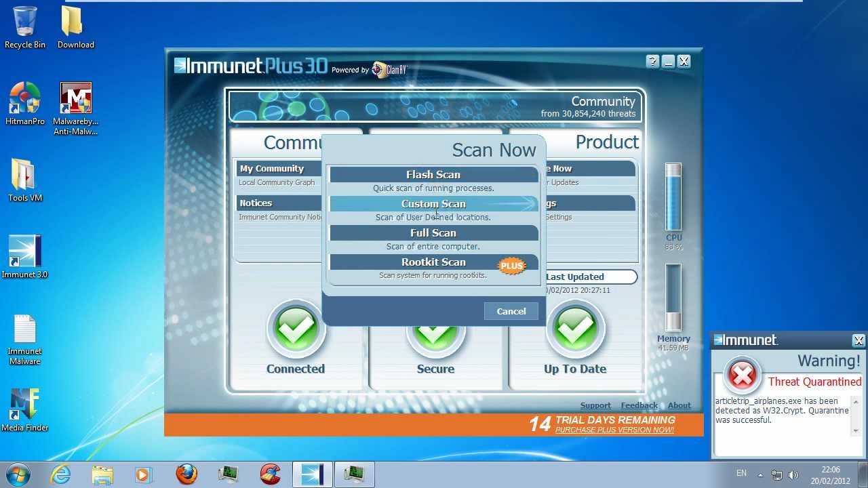This screenshot has height=488, width=868.
Task: Click the volume icon in system tray
Action: point(793,474)
